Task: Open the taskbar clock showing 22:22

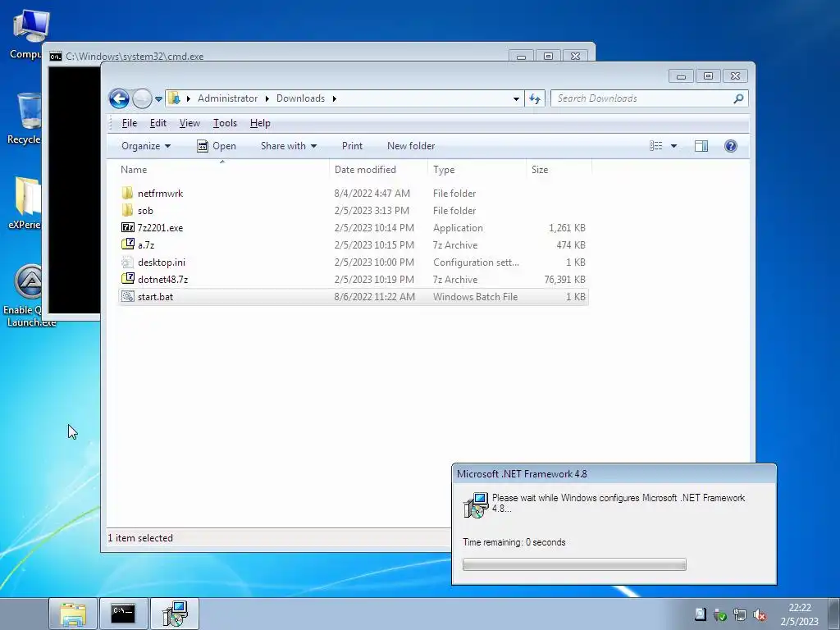Action: pos(799,614)
